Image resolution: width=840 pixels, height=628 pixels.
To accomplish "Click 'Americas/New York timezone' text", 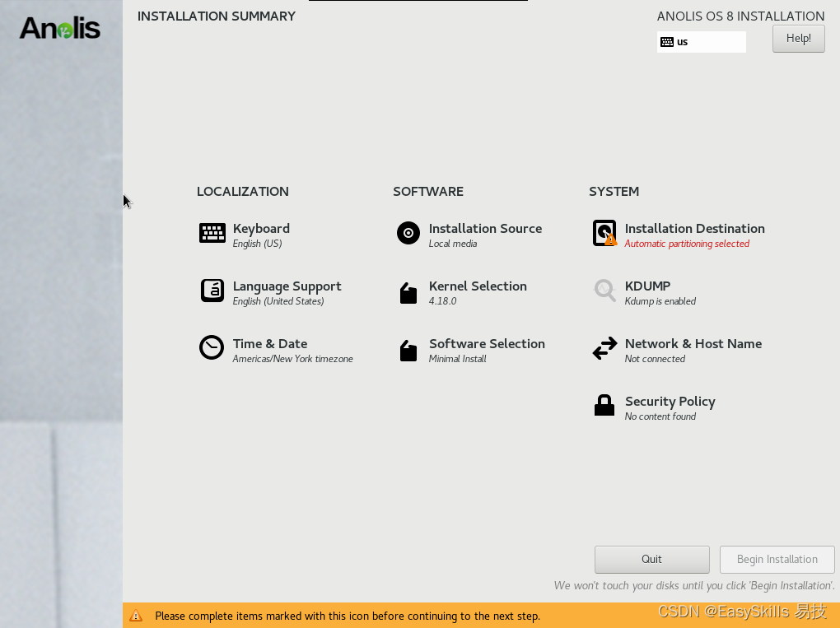I will (292, 359).
